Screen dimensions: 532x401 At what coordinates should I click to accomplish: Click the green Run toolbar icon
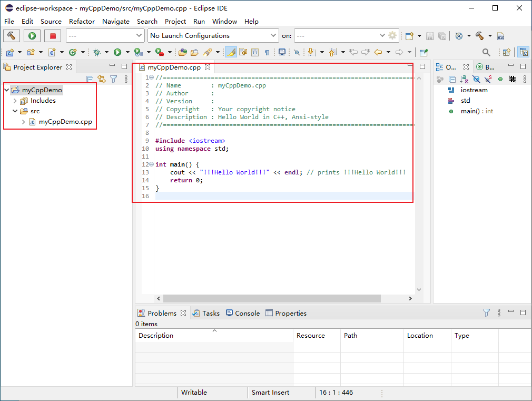pyautogui.click(x=117, y=52)
